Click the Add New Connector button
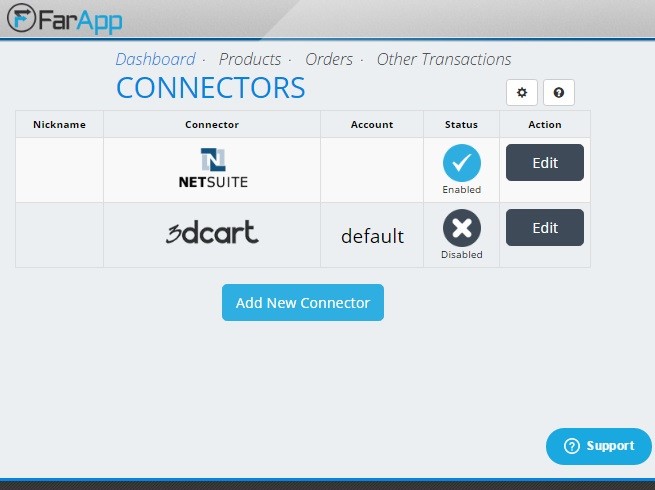This screenshot has height=490, width=655. 303,302
